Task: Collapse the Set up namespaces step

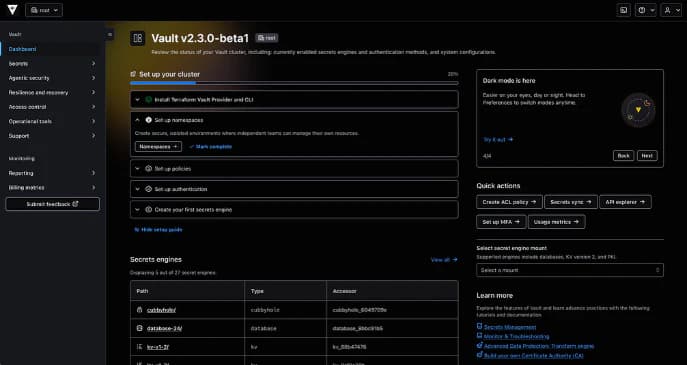Action: (137, 120)
